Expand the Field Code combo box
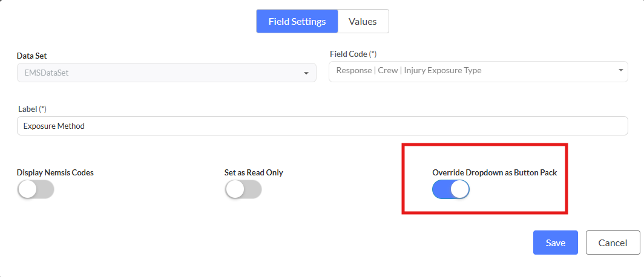The height and width of the screenshot is (277, 644). point(472,70)
